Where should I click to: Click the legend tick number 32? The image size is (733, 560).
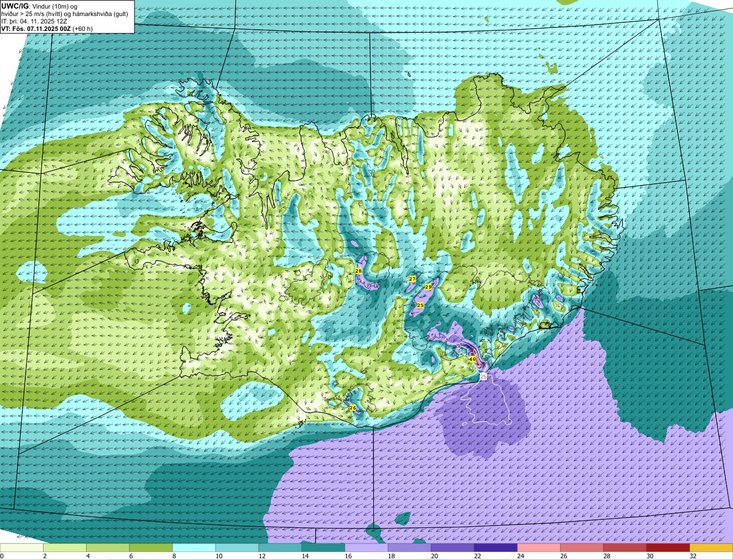click(693, 556)
